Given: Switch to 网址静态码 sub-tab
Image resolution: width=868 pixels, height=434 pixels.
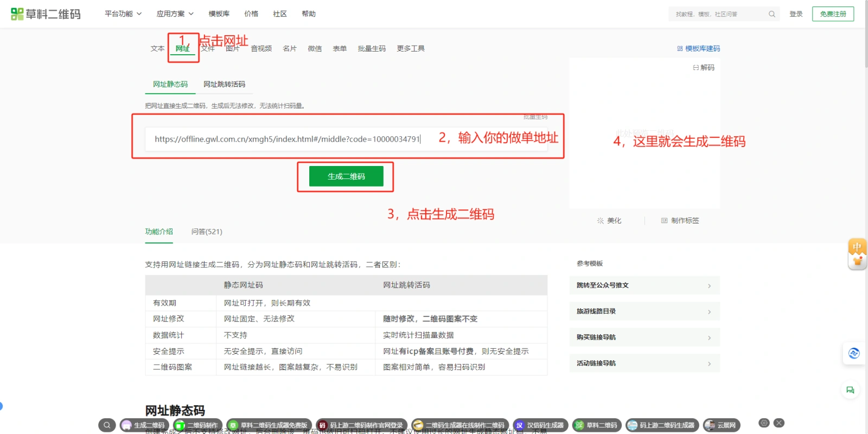Looking at the screenshot, I should coord(170,84).
